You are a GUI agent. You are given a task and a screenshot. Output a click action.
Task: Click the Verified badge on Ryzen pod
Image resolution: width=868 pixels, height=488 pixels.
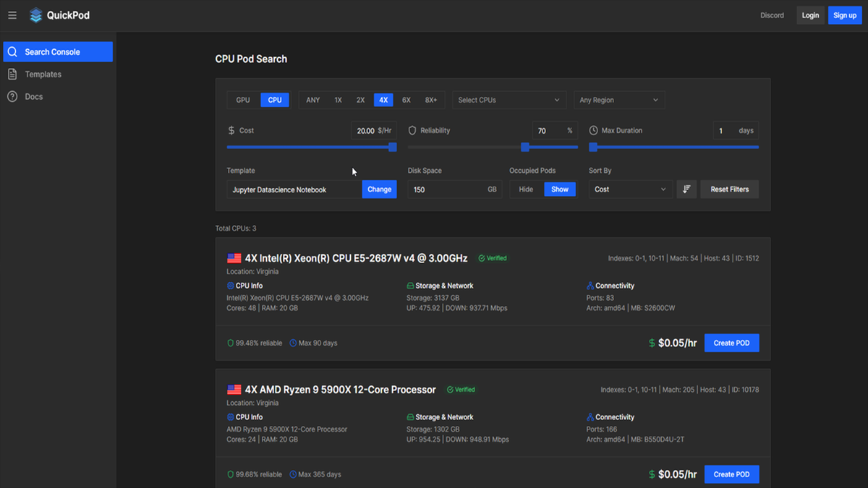461,390
